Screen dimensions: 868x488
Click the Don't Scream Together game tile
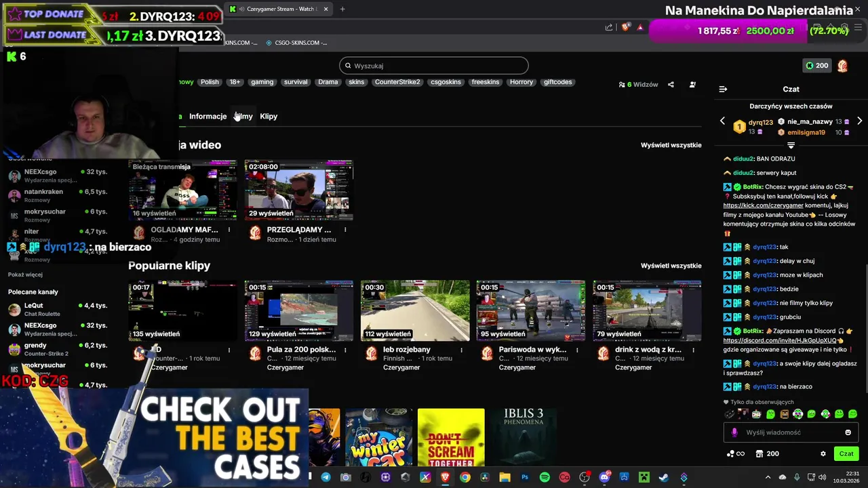451,437
